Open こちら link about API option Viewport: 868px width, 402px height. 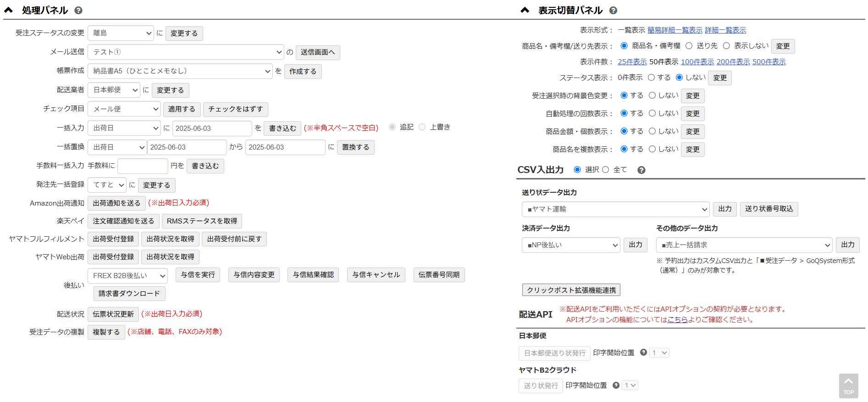click(678, 320)
